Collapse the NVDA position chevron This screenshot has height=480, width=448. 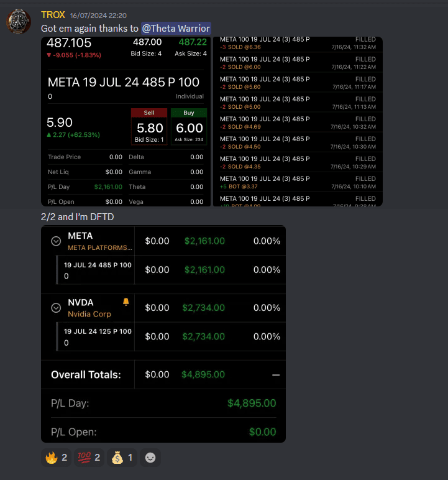[56, 308]
